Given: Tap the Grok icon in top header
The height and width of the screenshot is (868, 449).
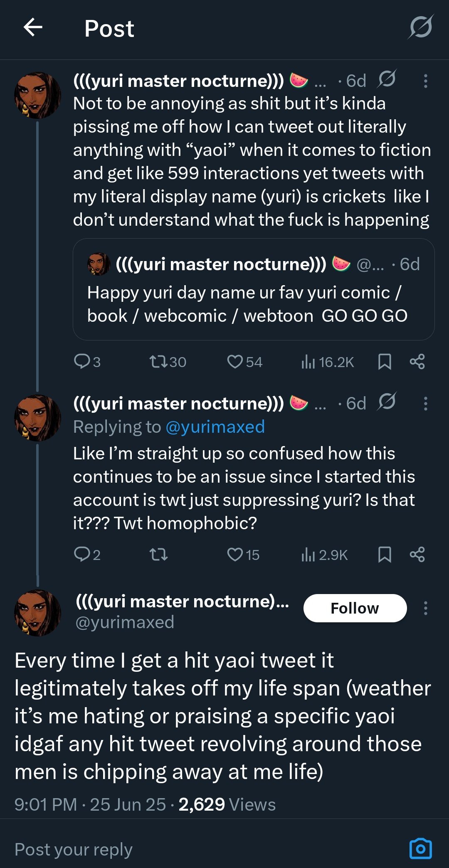Looking at the screenshot, I should pos(421,27).
